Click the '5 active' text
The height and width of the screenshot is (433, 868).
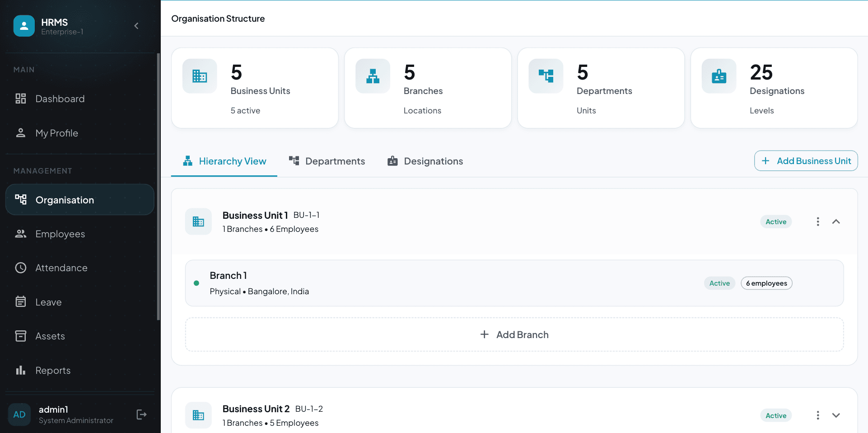(x=245, y=111)
